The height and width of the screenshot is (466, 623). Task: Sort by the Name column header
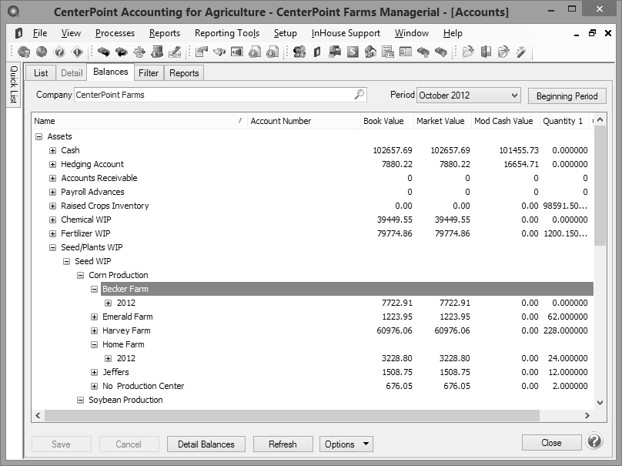(139, 121)
